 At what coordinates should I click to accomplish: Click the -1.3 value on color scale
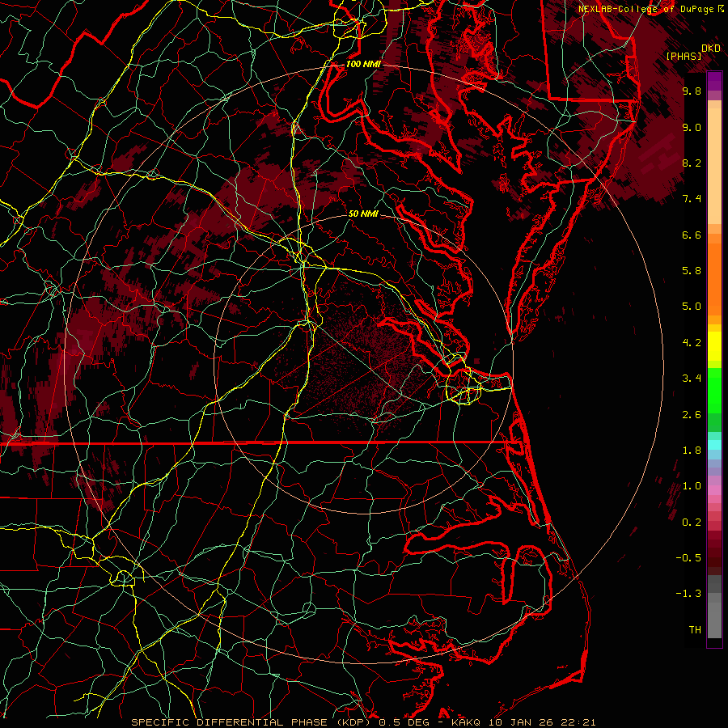[x=688, y=594]
